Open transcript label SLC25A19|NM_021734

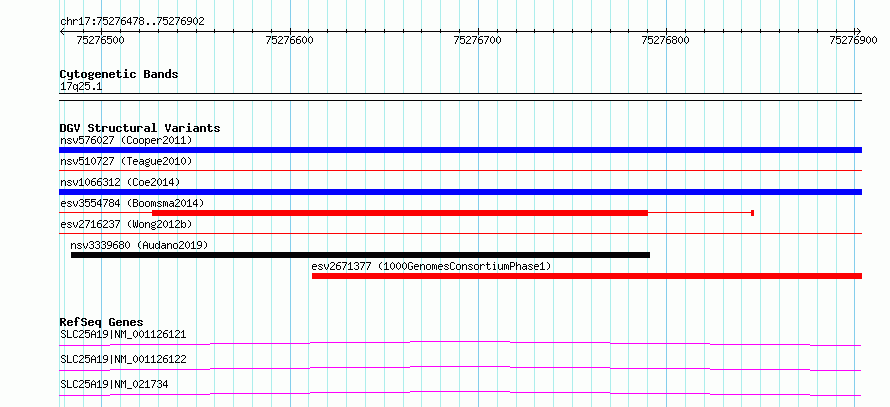114,384
